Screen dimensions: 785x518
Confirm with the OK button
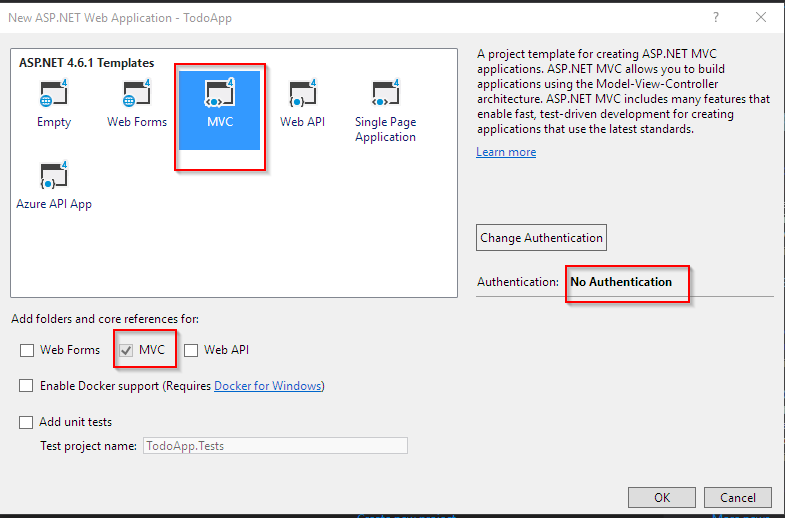point(662,497)
